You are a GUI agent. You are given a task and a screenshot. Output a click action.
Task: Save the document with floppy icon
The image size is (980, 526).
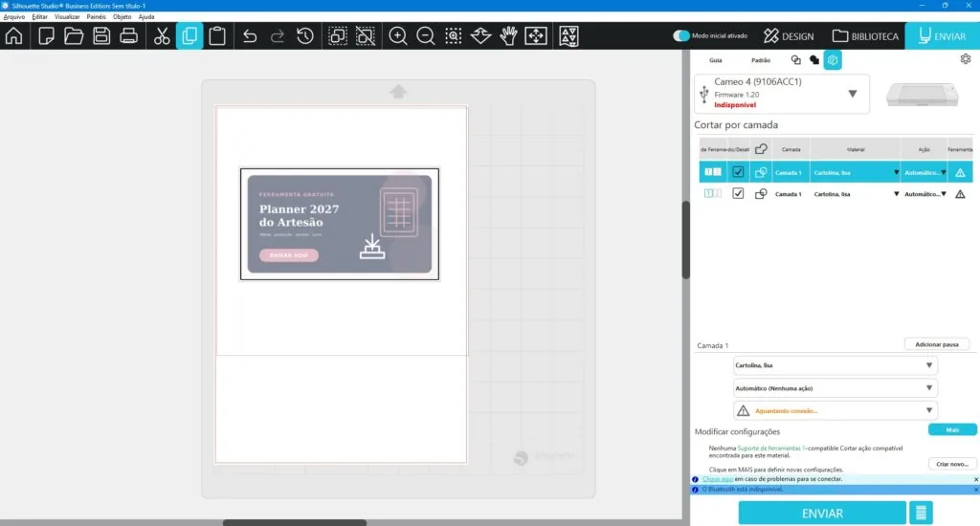(x=101, y=35)
